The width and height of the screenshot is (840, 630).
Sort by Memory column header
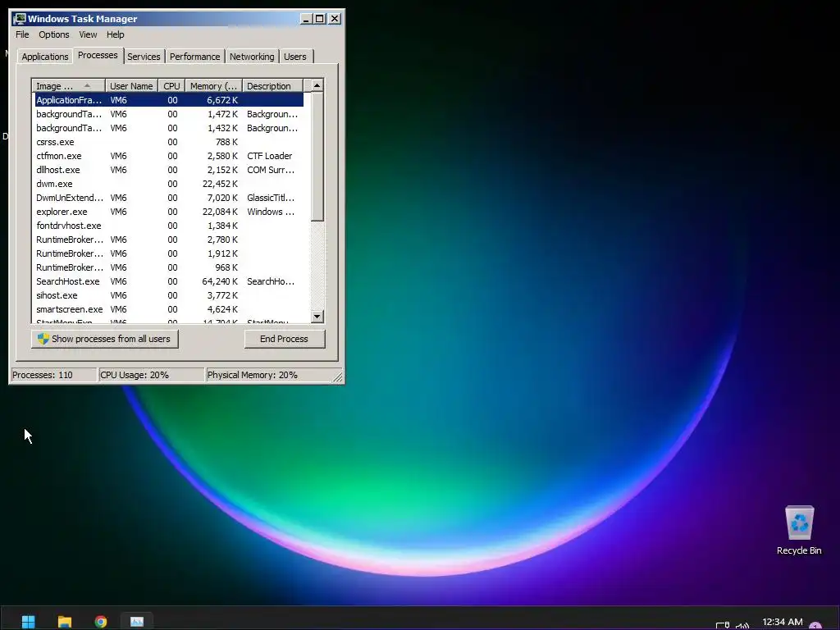pos(213,85)
